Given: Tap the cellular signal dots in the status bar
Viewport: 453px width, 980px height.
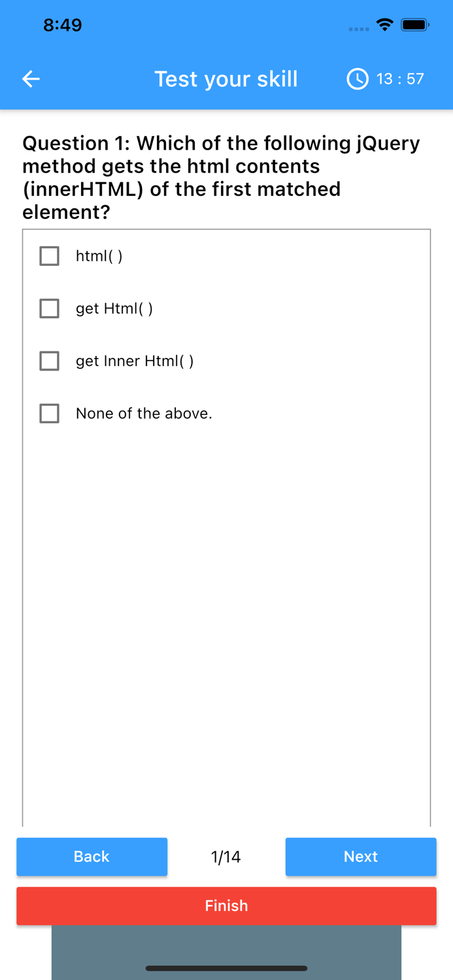Looking at the screenshot, I should (359, 29).
